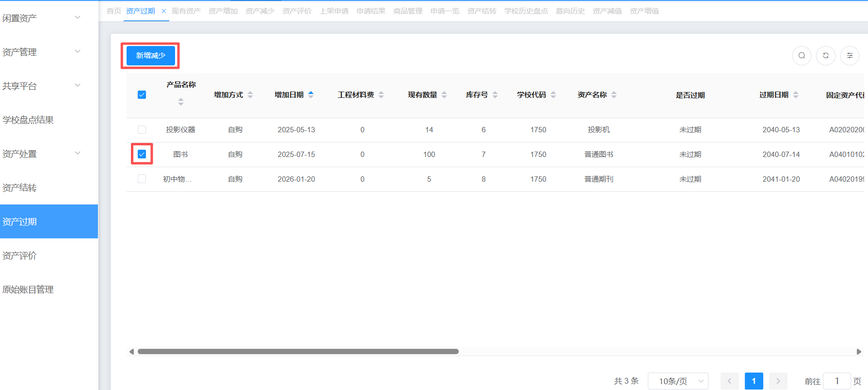This screenshot has height=390, width=868.
Task: Open 资产评价 in the sidebar
Action: click(19, 255)
